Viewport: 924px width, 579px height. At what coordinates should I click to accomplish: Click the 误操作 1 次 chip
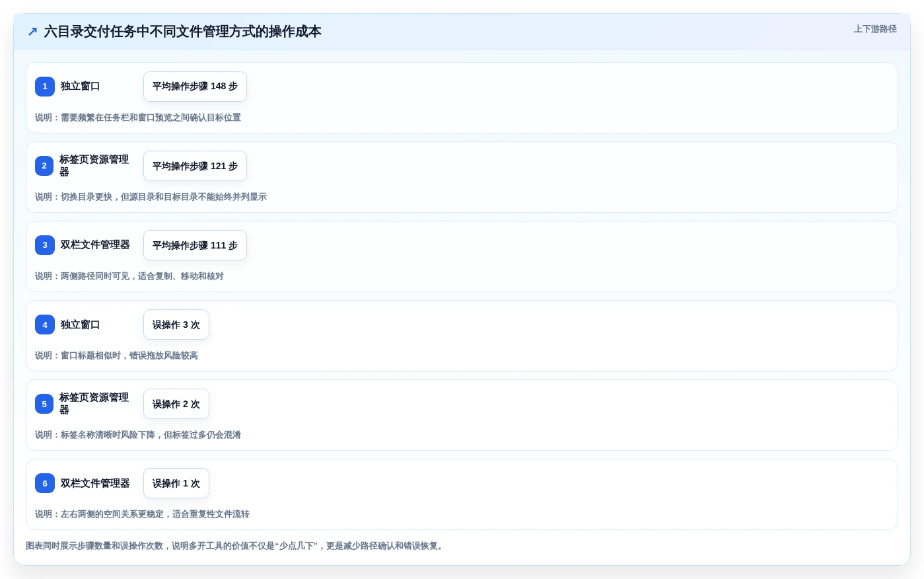(x=176, y=483)
